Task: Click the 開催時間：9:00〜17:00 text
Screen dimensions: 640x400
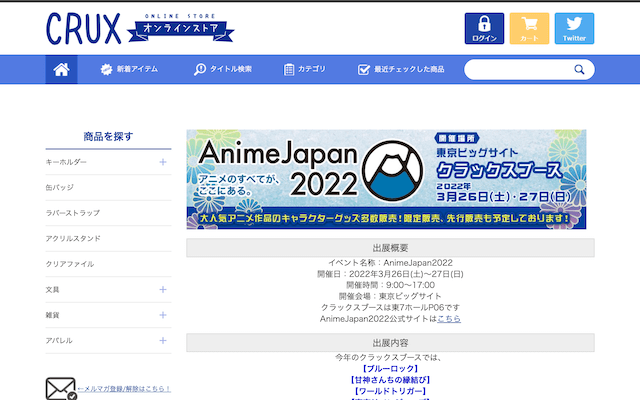Action: 390,285
